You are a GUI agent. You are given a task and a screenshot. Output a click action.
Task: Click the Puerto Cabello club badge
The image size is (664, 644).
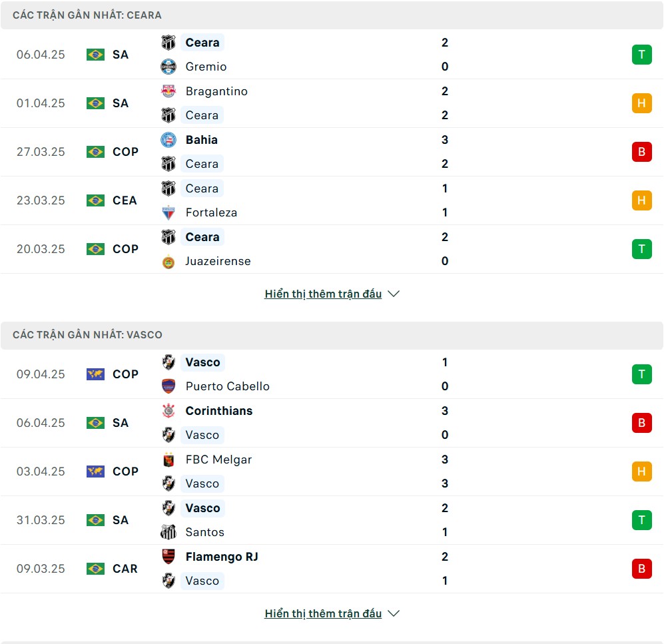[168, 386]
